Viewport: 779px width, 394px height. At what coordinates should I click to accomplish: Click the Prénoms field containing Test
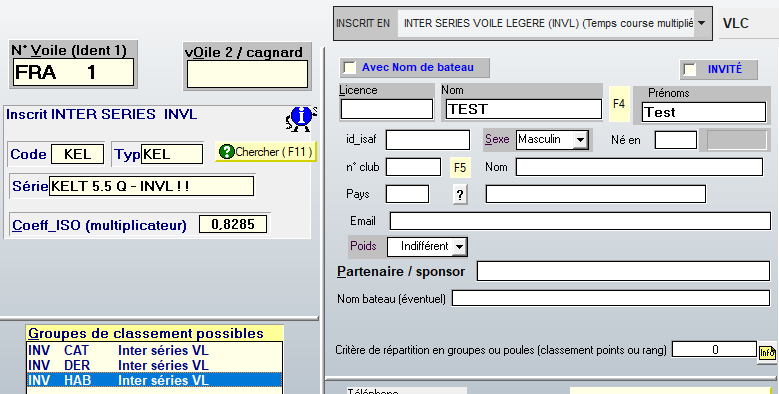click(x=704, y=112)
